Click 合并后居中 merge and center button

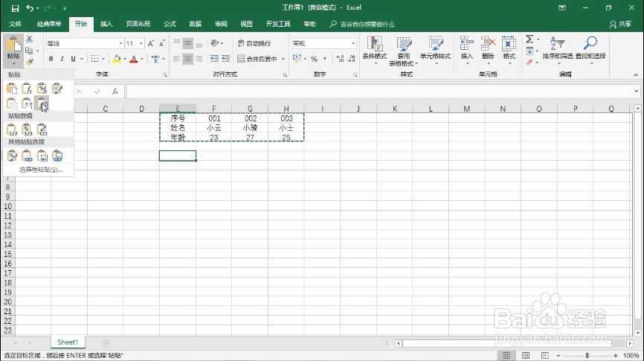257,59
